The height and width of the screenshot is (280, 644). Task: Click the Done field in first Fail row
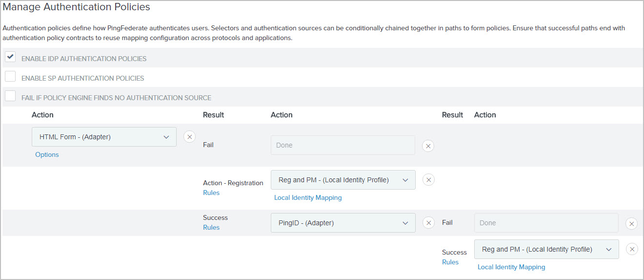342,145
